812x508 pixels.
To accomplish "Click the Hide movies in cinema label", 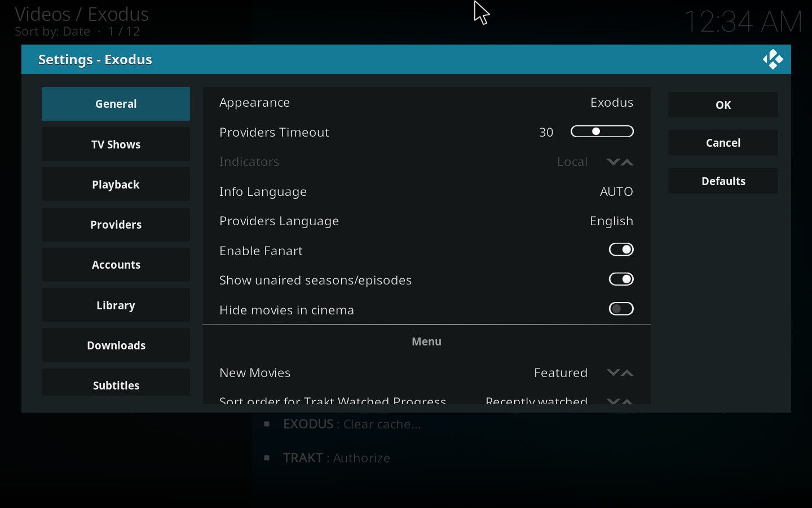I will click(x=286, y=310).
